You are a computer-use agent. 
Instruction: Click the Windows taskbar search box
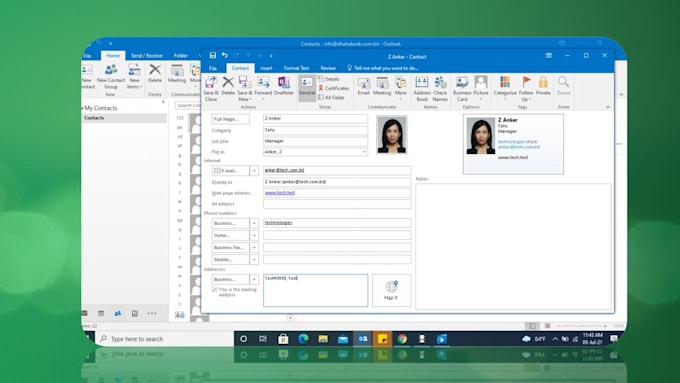point(164,339)
